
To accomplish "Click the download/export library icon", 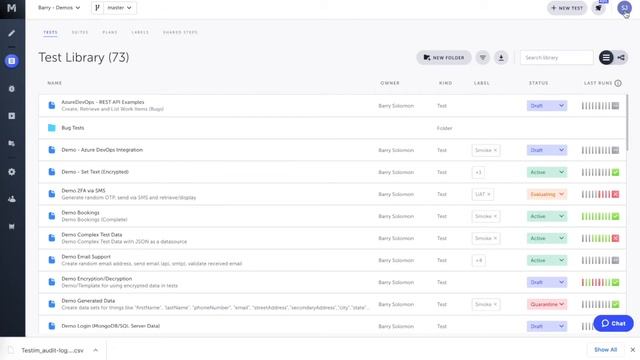I will (x=501, y=58).
